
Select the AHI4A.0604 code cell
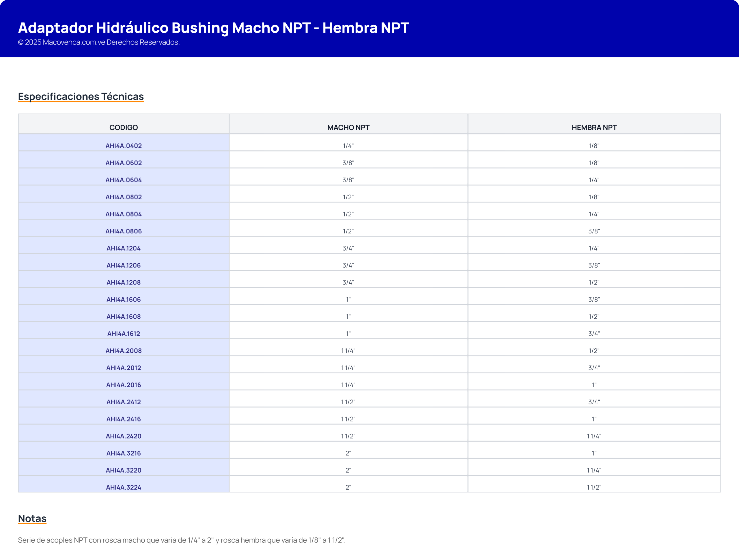[124, 180]
